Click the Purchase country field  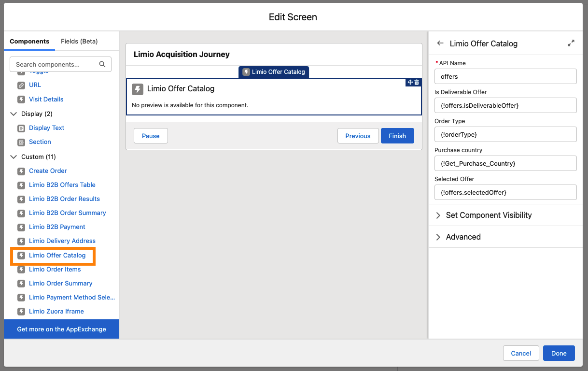click(505, 163)
